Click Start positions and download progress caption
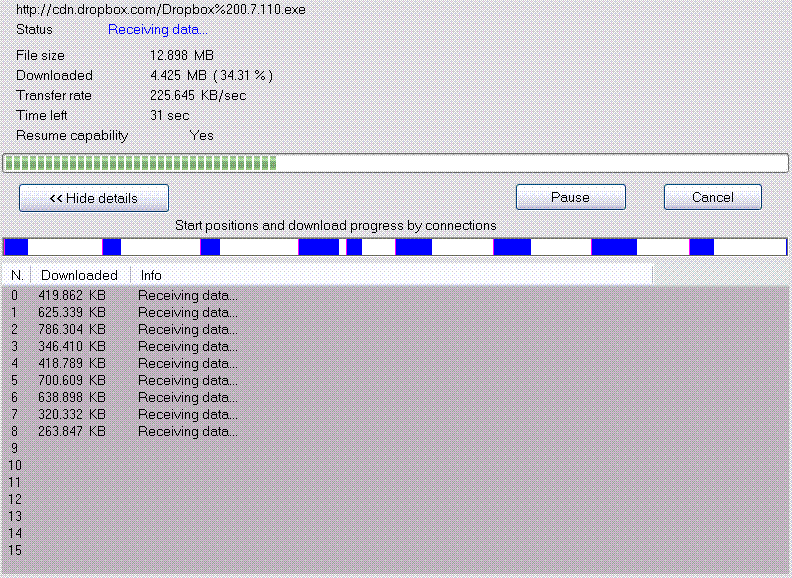 pos(336,226)
